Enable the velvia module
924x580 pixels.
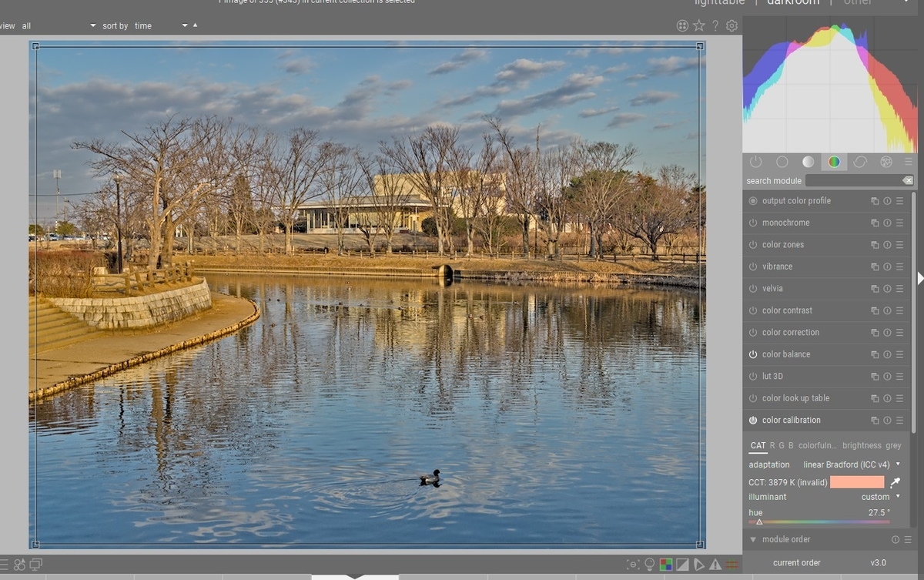point(753,289)
